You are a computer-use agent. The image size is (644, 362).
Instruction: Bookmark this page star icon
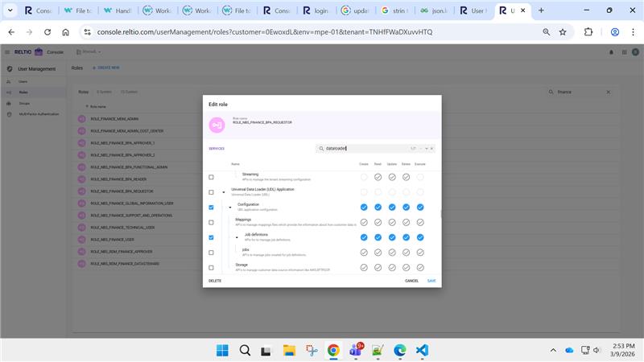563,32
